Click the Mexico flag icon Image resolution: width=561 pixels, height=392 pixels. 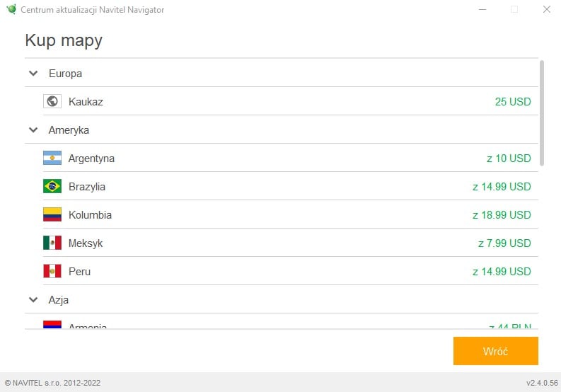[52, 243]
